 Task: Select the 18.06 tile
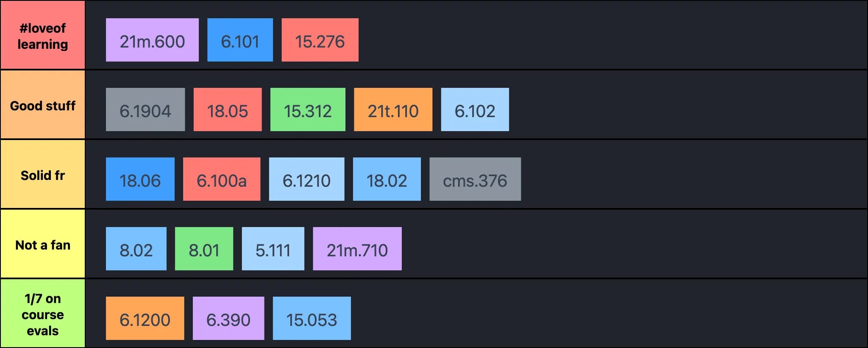pyautogui.click(x=140, y=179)
